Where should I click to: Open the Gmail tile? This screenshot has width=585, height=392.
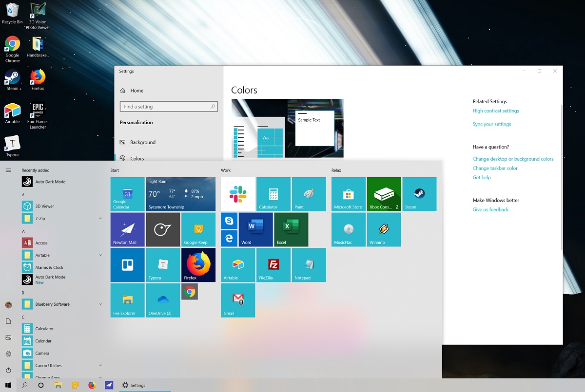pyautogui.click(x=238, y=300)
